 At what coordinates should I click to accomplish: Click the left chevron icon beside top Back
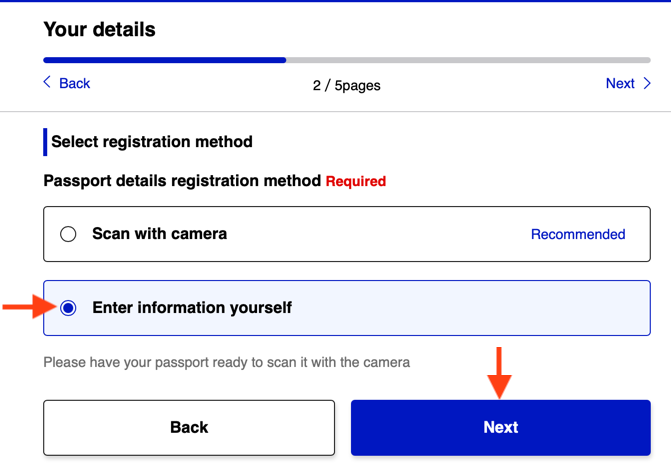(x=47, y=82)
